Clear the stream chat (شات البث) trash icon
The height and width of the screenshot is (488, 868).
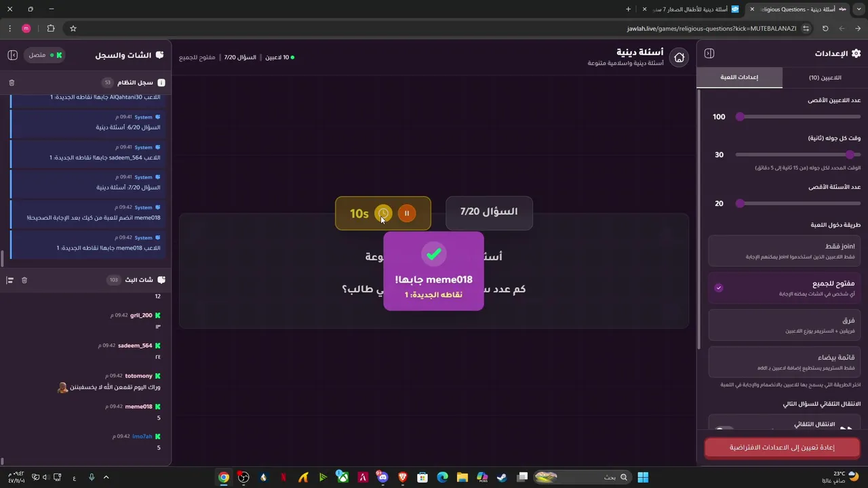24,280
